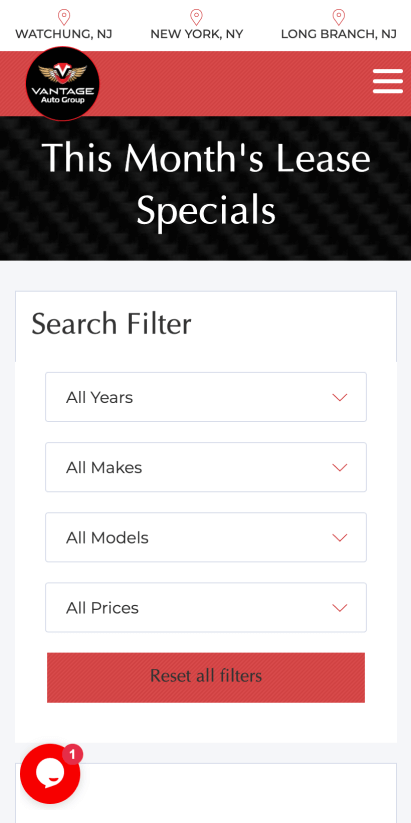Open the WATCHUNG, NJ location link
411x823 pixels.
tap(64, 34)
